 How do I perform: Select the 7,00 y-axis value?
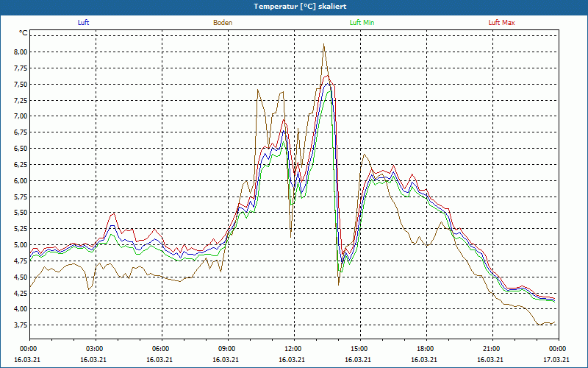[x=21, y=116]
